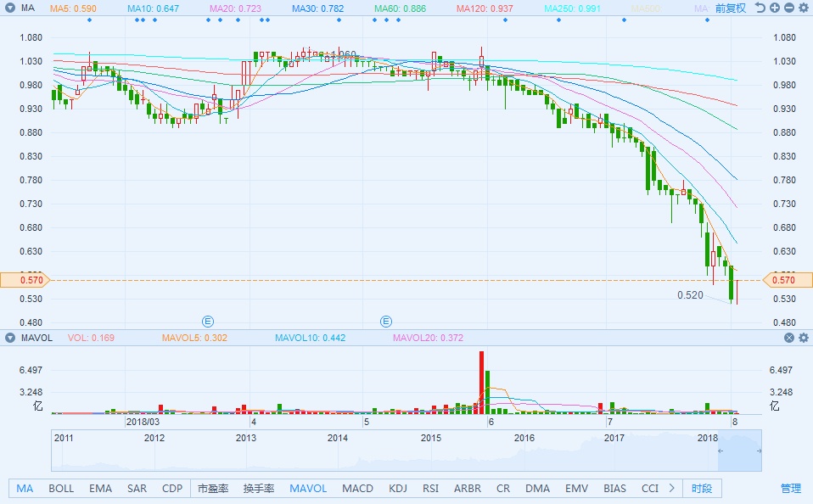Click the 2018/03 date axis label
The image size is (813, 504).
(143, 422)
